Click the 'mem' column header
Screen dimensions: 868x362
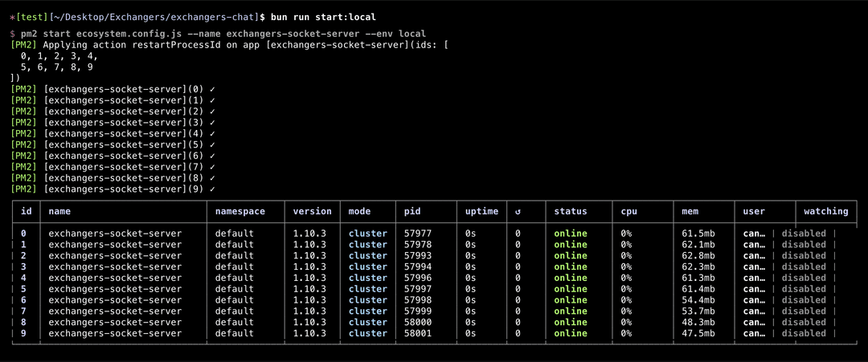click(x=690, y=211)
